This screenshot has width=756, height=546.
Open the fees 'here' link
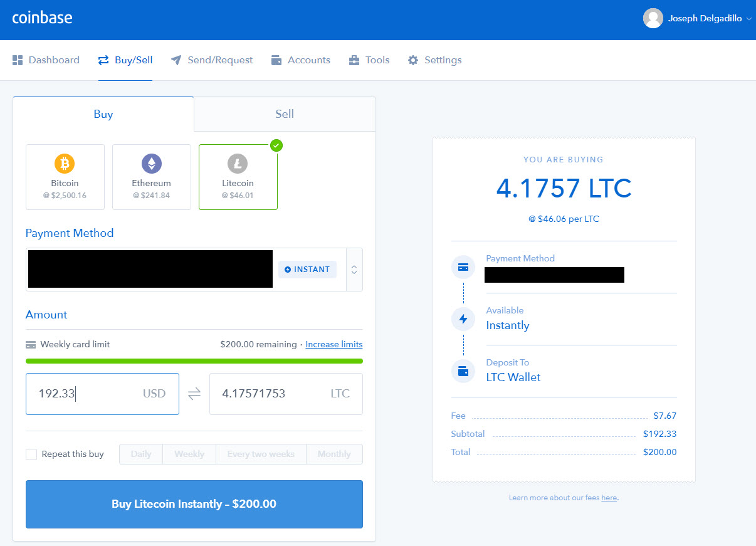(609, 498)
